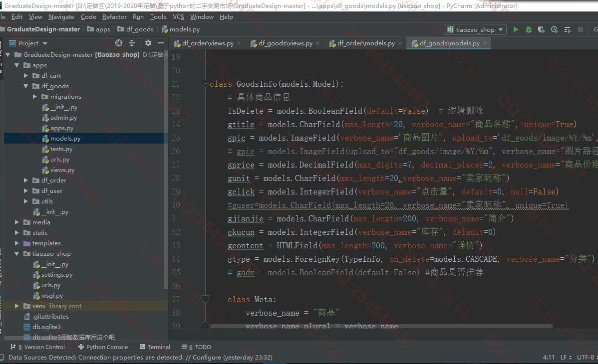
Task: Click df_goods breadcrumb in navigation bar
Action: pos(135,29)
